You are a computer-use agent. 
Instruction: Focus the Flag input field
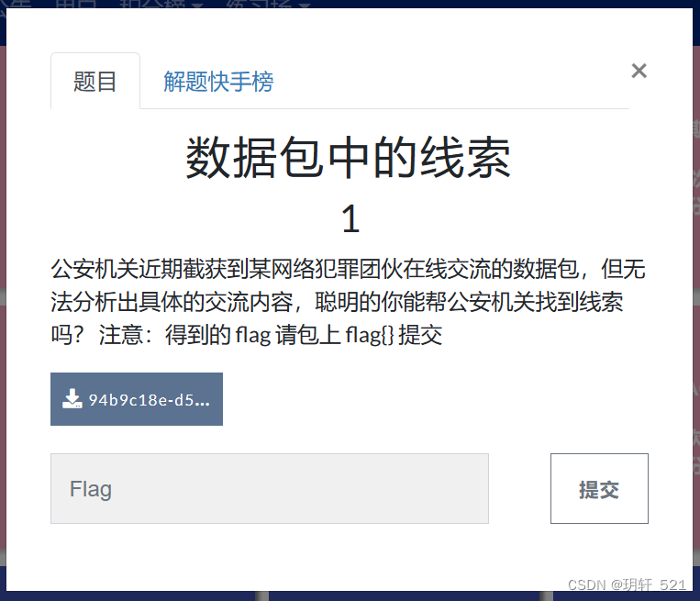270,488
